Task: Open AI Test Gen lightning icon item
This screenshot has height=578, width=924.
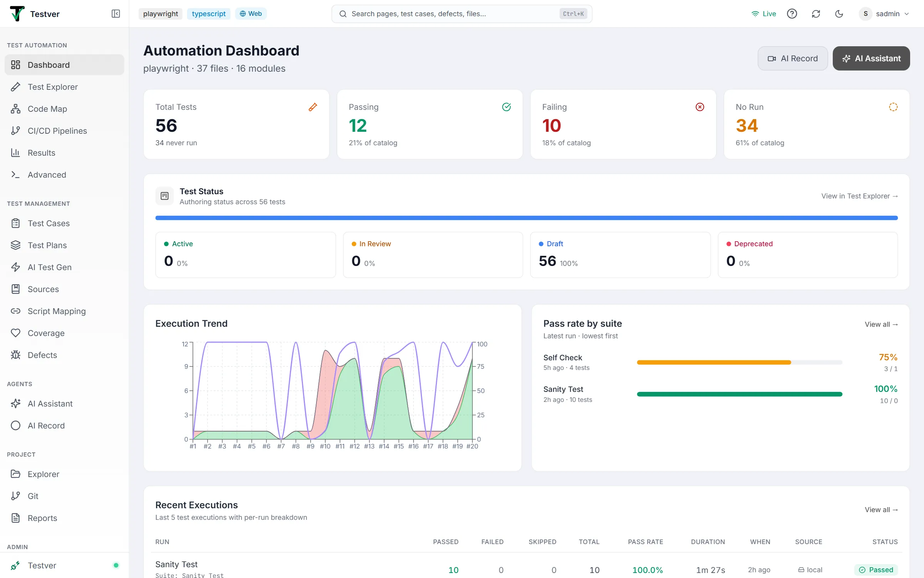Action: (x=64, y=267)
